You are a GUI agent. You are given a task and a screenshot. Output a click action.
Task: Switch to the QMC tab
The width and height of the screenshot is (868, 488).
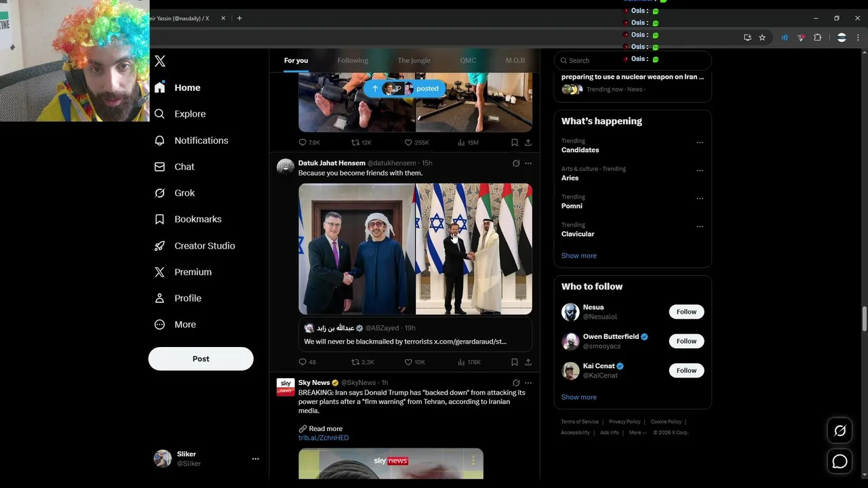coord(468,60)
